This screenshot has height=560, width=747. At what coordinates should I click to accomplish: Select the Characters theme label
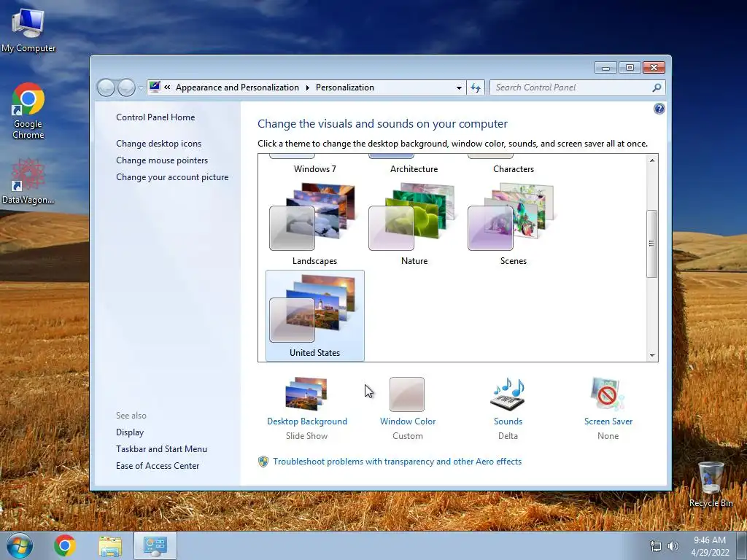point(514,169)
